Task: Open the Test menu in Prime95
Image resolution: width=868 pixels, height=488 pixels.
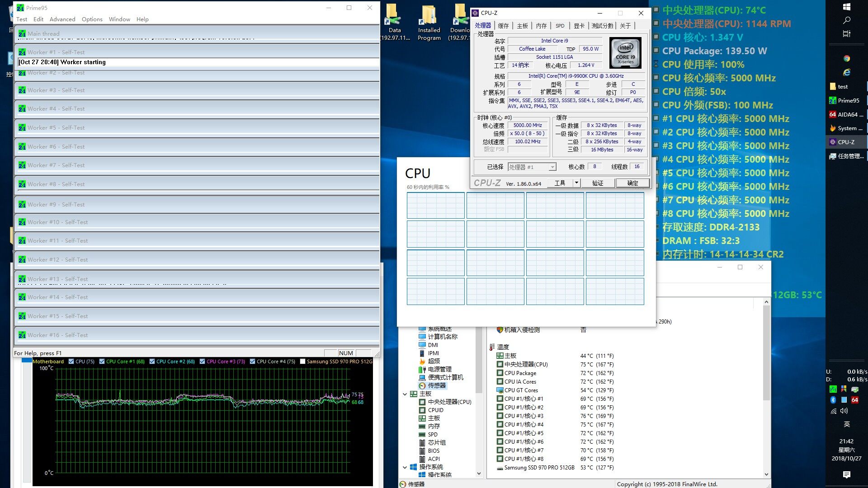Action: pos(22,19)
